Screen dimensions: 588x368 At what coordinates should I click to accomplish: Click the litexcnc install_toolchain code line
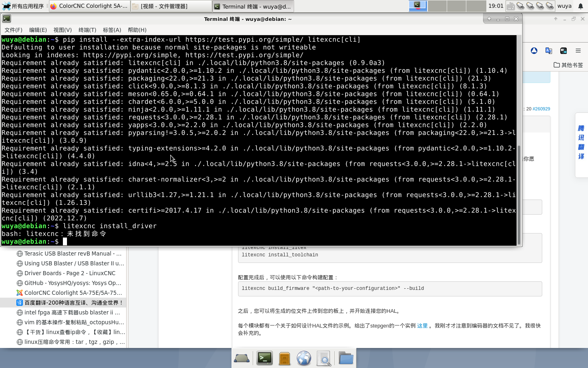(x=280, y=255)
